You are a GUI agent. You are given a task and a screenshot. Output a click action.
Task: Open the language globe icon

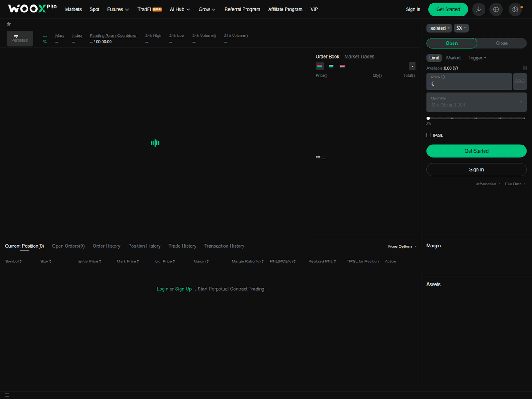click(x=496, y=9)
